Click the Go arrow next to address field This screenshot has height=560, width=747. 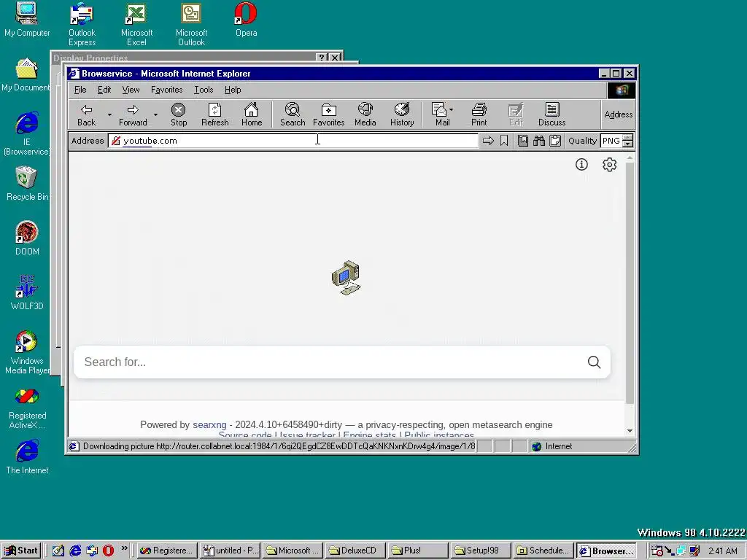click(x=488, y=141)
